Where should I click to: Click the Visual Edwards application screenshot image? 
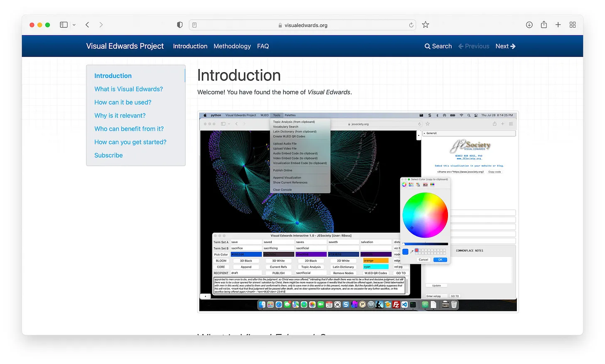(x=358, y=212)
